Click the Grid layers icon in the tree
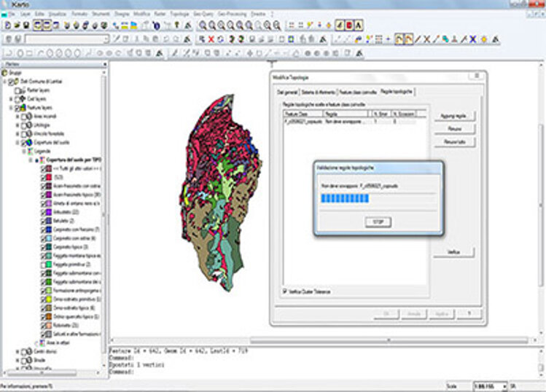The height and width of the screenshot is (392, 546). point(22,98)
